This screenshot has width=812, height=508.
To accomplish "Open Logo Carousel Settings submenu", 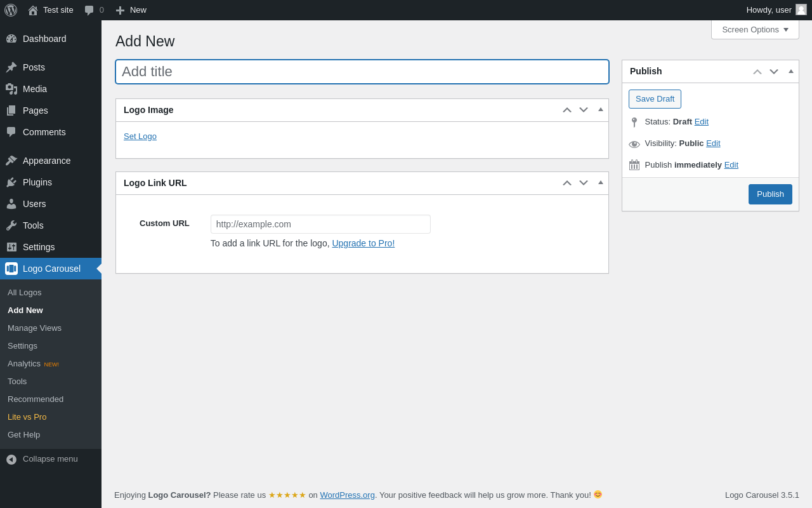I will click(x=51, y=346).
